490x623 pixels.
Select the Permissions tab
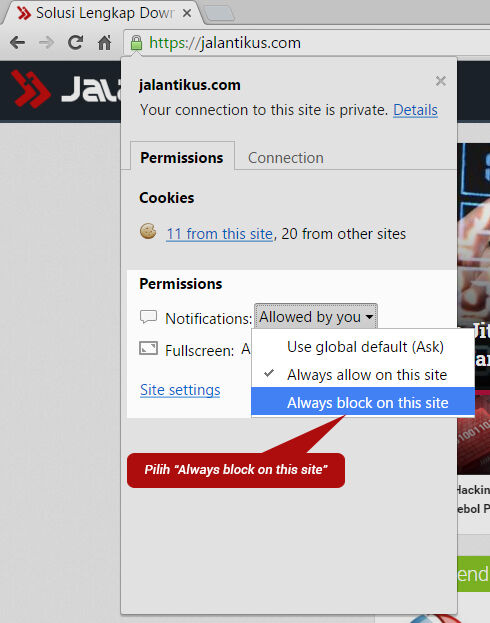point(182,157)
